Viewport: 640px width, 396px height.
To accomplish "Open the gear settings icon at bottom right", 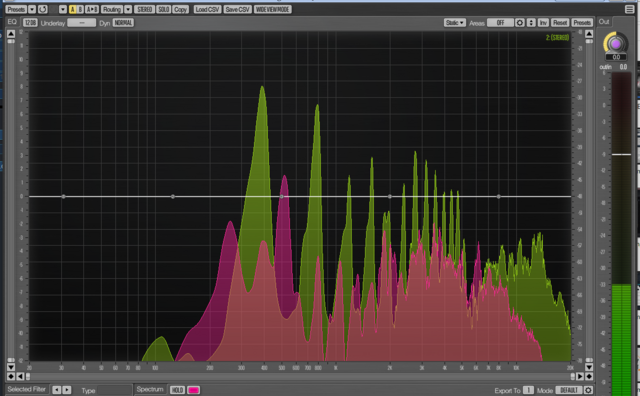I will click(588, 390).
